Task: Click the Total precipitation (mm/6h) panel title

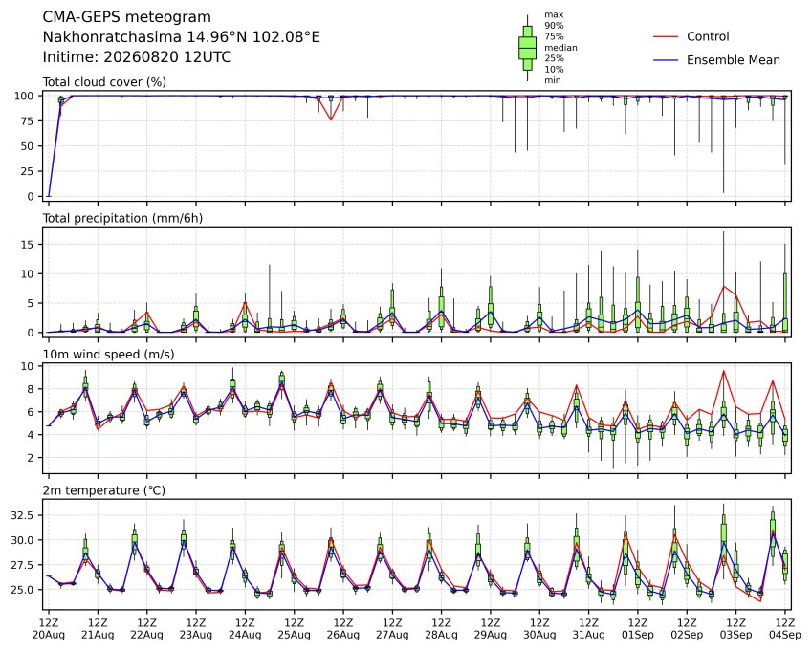Action: pos(122,218)
